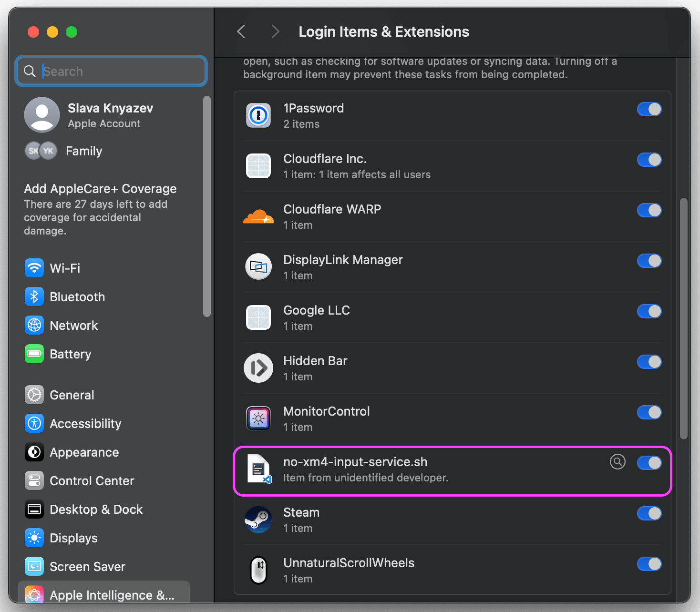Click the DisplayLink Manager icon
This screenshot has width=700, height=612.
(x=258, y=267)
